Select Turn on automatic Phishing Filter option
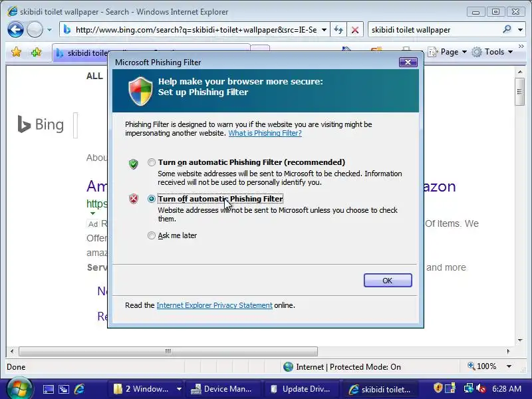532x399 pixels. click(x=152, y=162)
